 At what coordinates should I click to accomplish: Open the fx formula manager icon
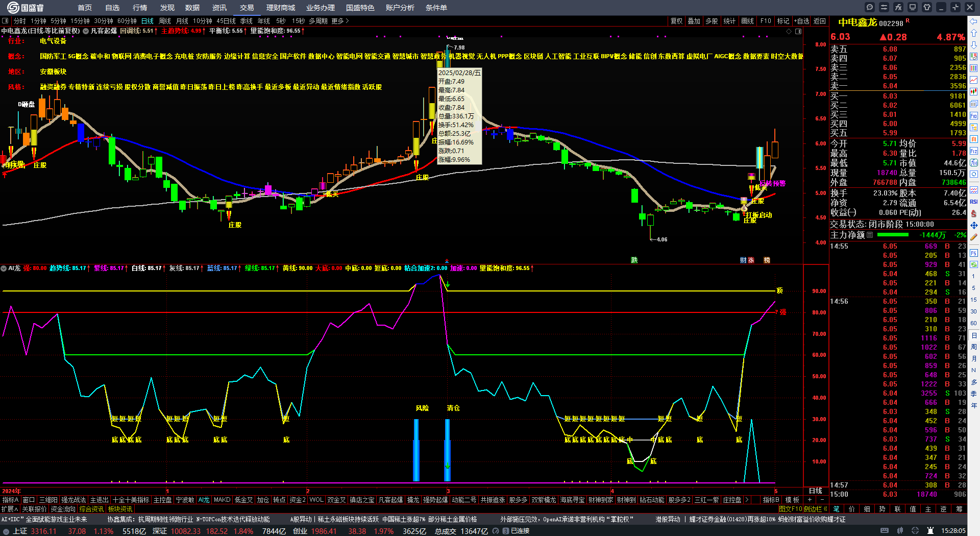pyautogui.click(x=898, y=7)
